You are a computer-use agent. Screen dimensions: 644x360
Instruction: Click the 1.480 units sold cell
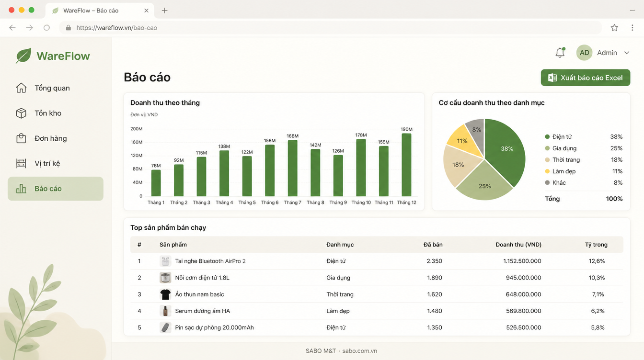(435, 311)
